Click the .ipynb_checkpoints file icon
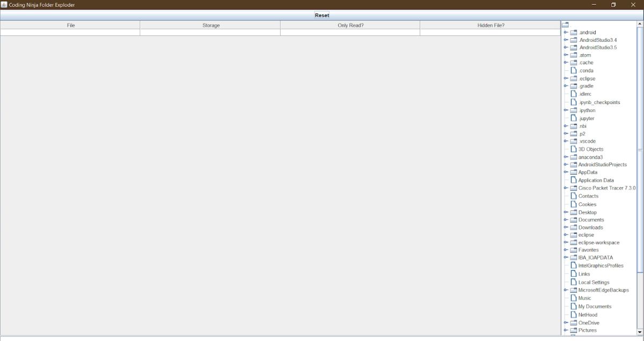644x341 pixels. (574, 102)
